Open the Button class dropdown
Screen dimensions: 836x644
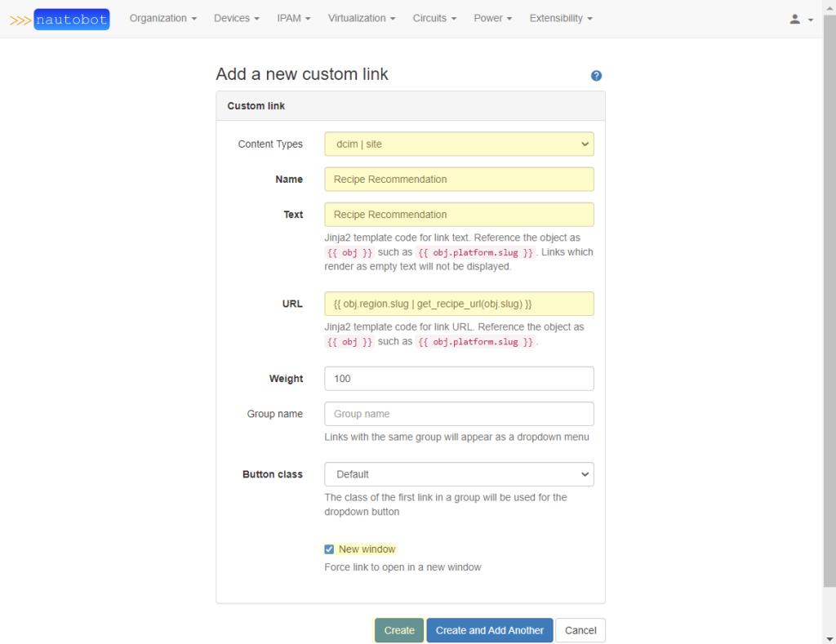click(459, 474)
